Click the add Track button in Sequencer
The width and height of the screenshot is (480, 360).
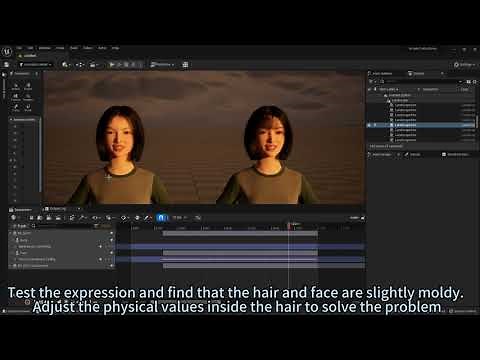click(21, 226)
